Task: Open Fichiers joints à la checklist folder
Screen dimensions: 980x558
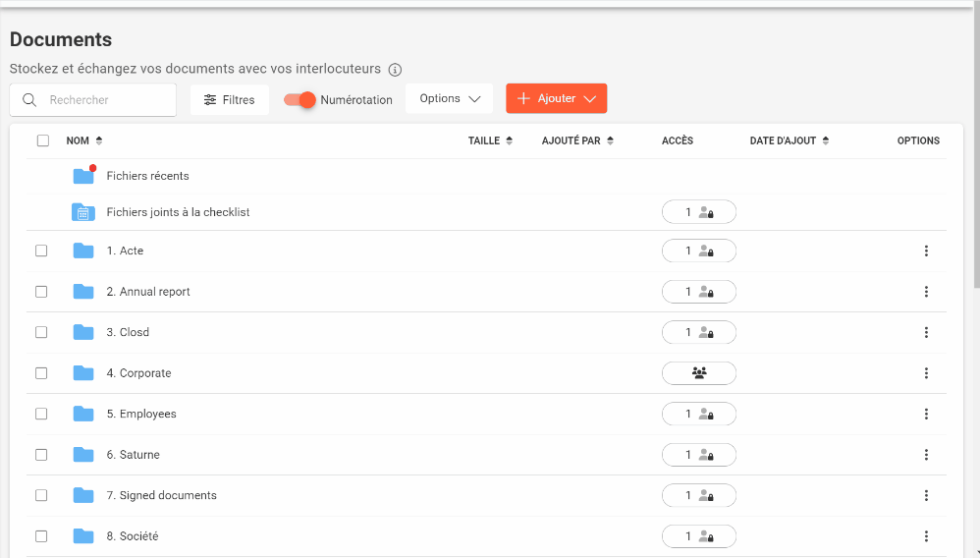Action: click(x=178, y=212)
